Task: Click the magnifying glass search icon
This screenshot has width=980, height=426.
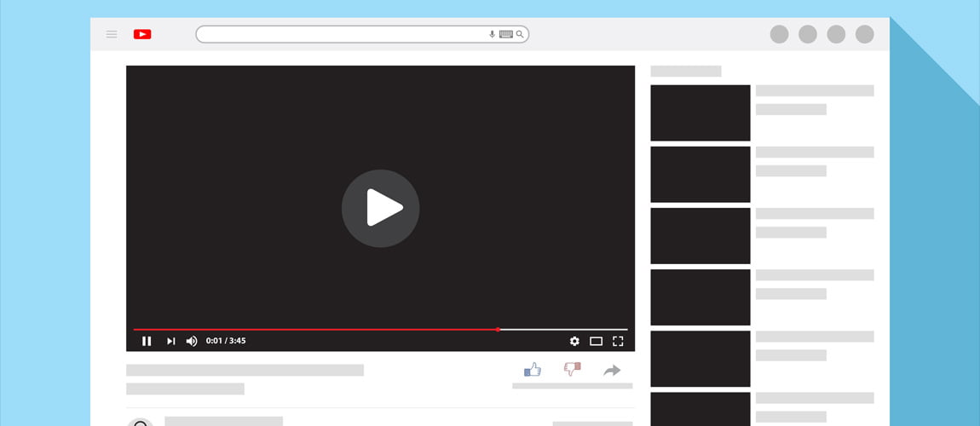Action: point(520,34)
